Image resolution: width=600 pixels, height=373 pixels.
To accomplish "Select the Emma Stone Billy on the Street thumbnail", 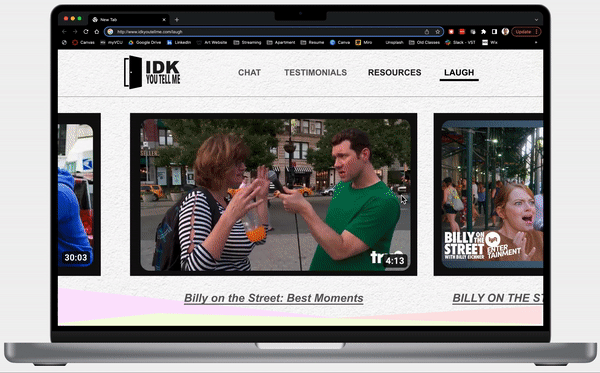I will (x=492, y=194).
